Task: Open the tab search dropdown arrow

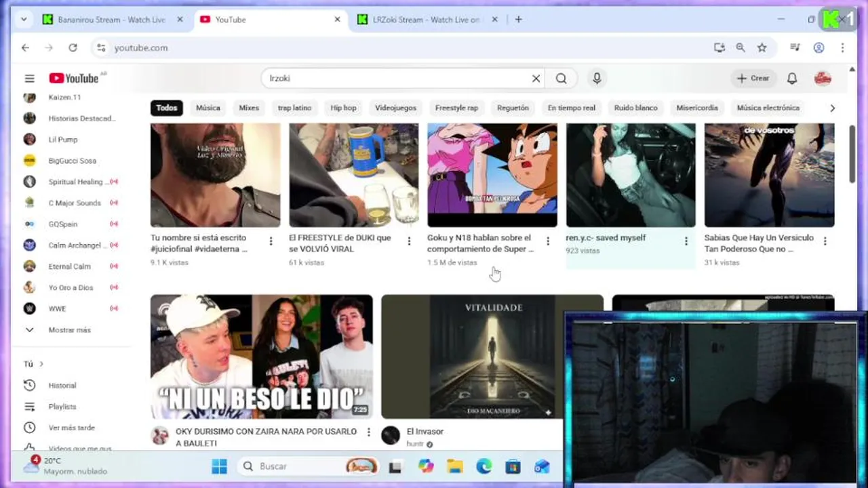Action: pyautogui.click(x=24, y=20)
